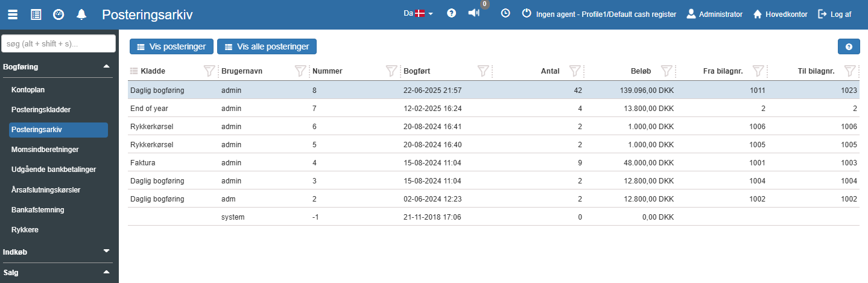Open filter for Brugernavn column

300,71
